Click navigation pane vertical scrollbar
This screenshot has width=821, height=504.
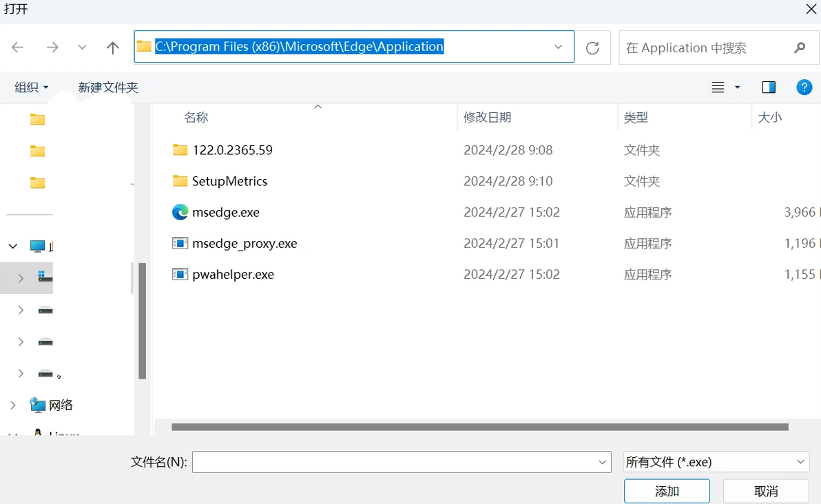142,320
